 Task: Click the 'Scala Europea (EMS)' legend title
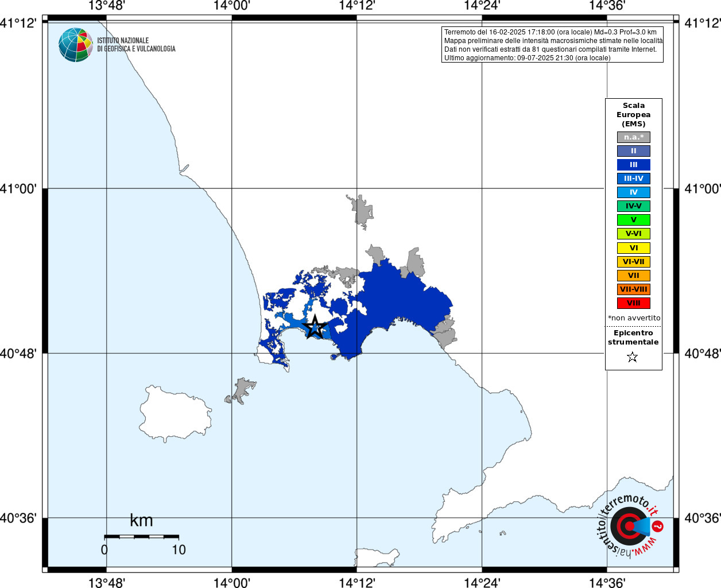[x=634, y=115]
